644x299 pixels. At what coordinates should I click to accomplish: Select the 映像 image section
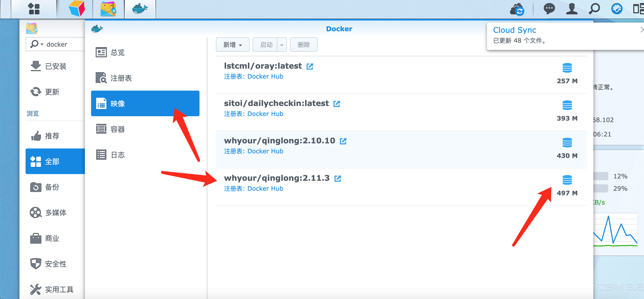[x=145, y=103]
